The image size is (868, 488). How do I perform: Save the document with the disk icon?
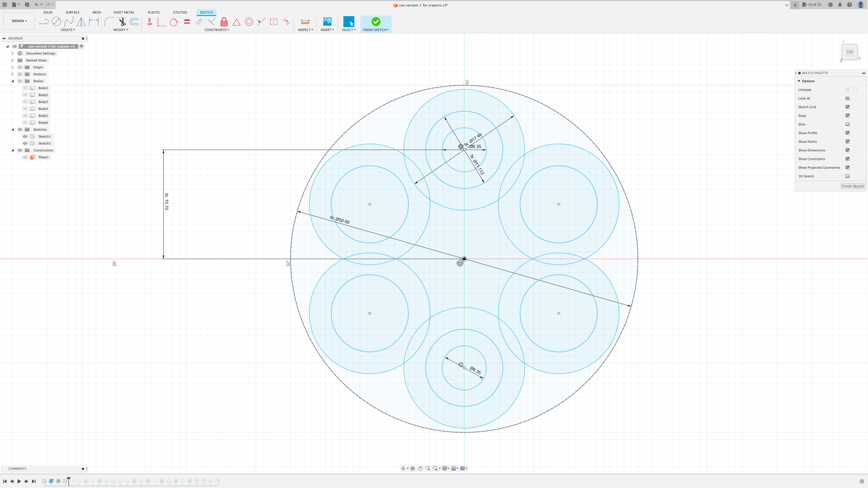(27, 5)
